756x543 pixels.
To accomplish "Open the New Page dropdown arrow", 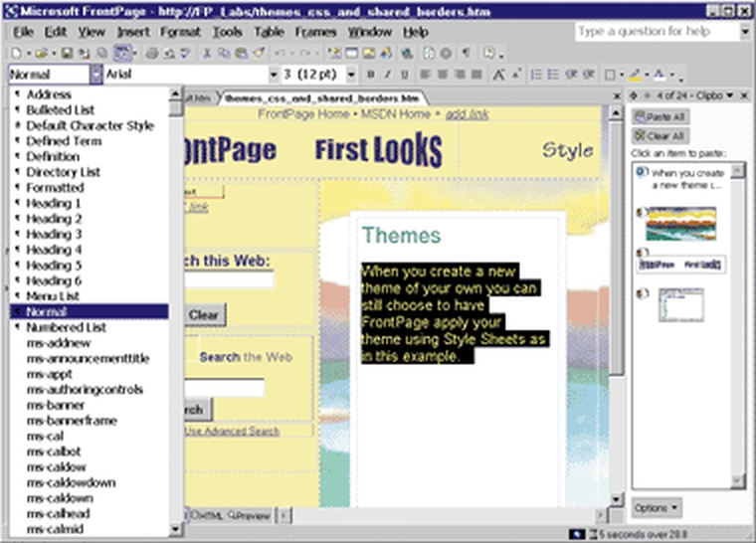I will pos(29,53).
